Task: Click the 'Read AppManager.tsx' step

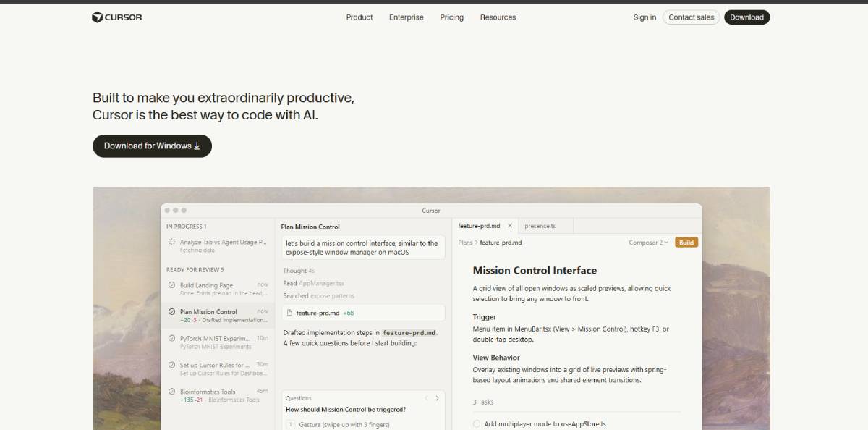Action: pos(313,283)
